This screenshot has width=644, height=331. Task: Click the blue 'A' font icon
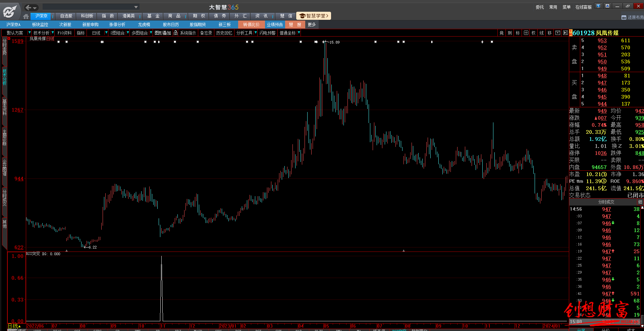(607, 6)
